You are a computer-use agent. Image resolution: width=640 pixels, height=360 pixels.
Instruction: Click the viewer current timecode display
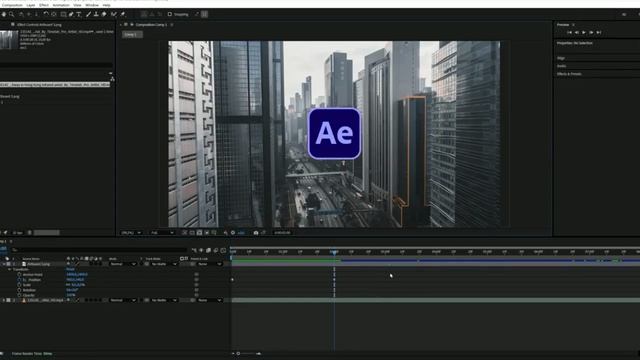click(x=282, y=233)
